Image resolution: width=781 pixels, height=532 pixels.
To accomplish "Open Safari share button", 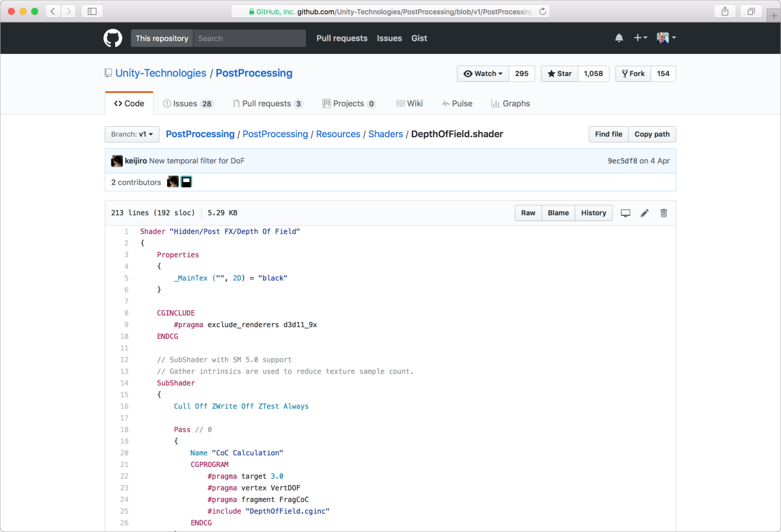I will click(724, 11).
